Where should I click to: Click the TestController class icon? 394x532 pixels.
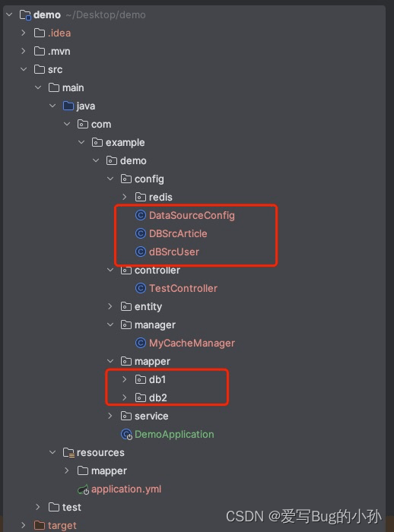141,288
